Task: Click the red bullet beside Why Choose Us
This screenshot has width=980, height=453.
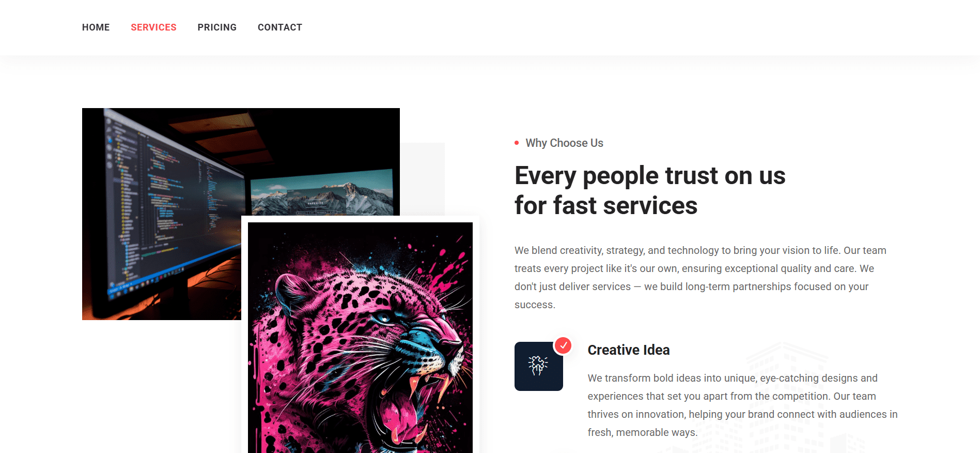Action: [517, 143]
